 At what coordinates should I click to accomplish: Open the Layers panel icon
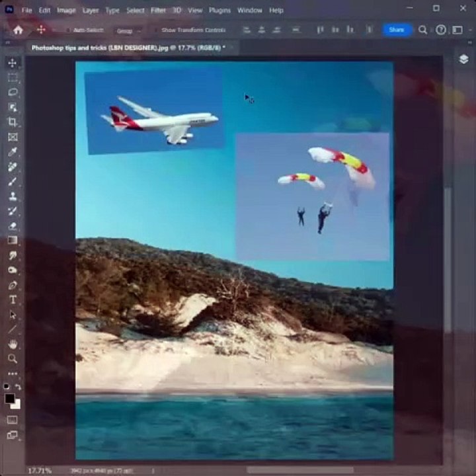[x=463, y=59]
